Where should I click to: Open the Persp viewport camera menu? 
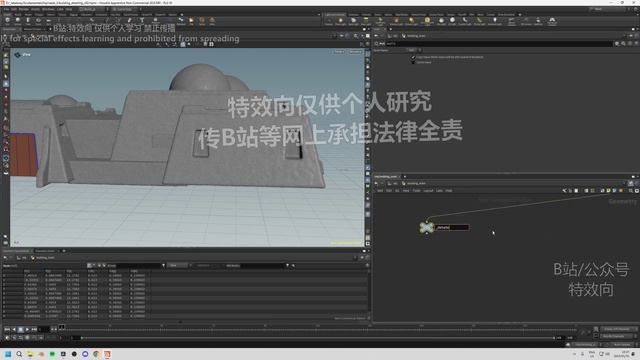pyautogui.click(x=339, y=52)
